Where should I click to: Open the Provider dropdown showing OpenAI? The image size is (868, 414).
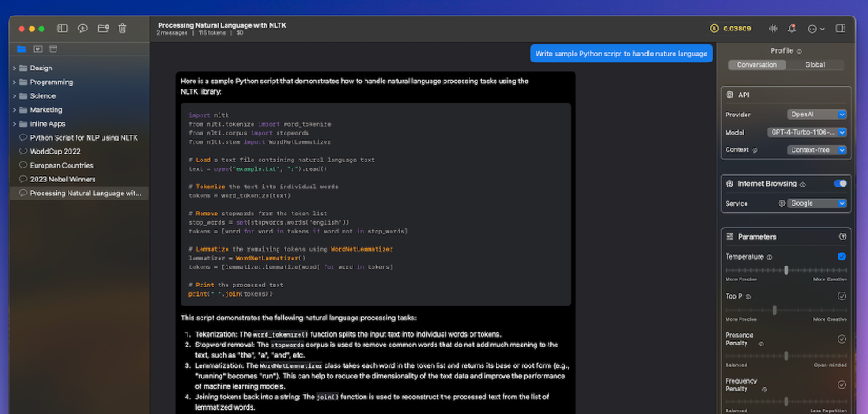[x=817, y=115]
